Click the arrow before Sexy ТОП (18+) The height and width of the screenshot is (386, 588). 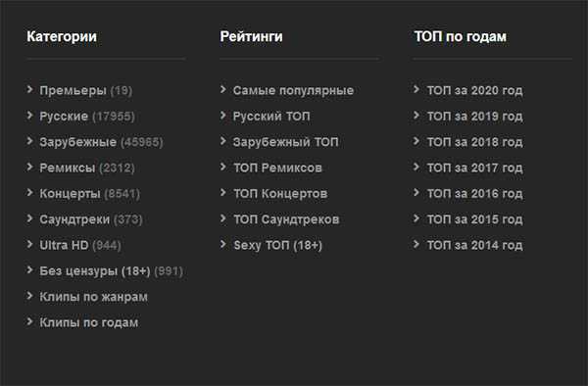tap(222, 244)
